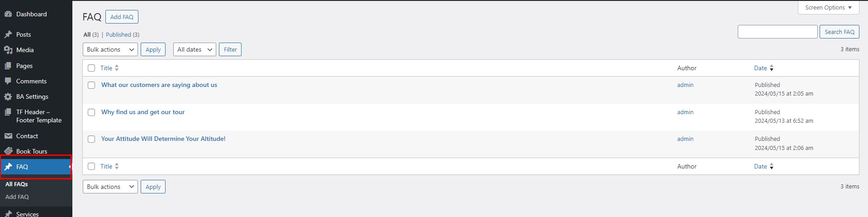
Task: Switch to the Published filter view
Action: 119,34
